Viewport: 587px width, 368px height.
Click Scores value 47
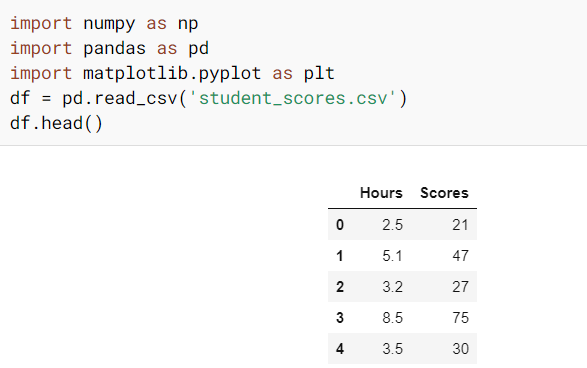coord(460,256)
